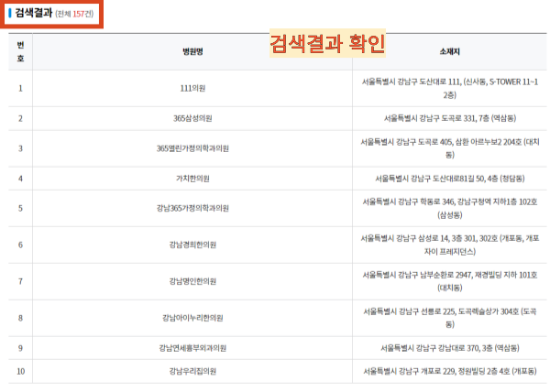This screenshot has width=550, height=392.
Task: Select hospital name 강남우리집의원
Action: coord(192,371)
